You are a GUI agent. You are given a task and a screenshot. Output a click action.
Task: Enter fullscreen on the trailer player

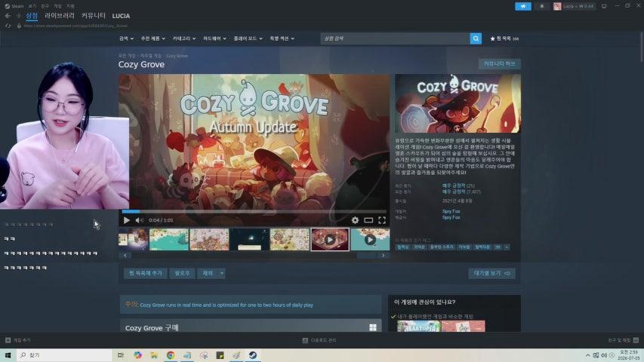coord(382,220)
